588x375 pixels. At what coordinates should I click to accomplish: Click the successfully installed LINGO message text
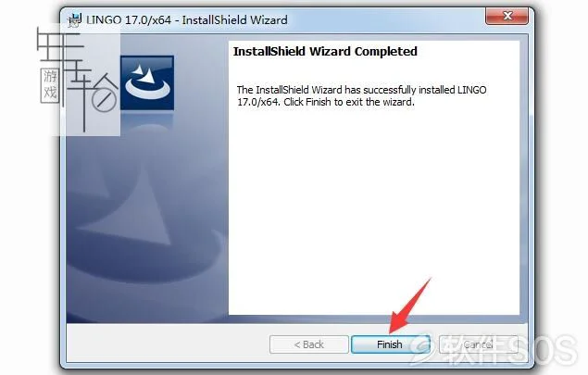tap(361, 95)
